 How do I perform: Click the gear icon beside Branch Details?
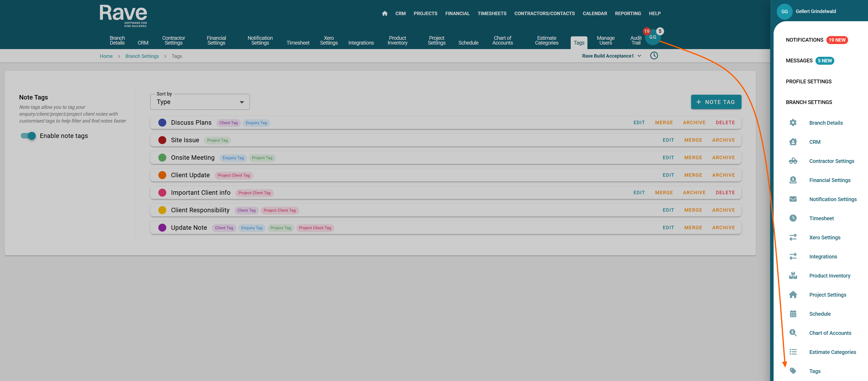(x=793, y=123)
